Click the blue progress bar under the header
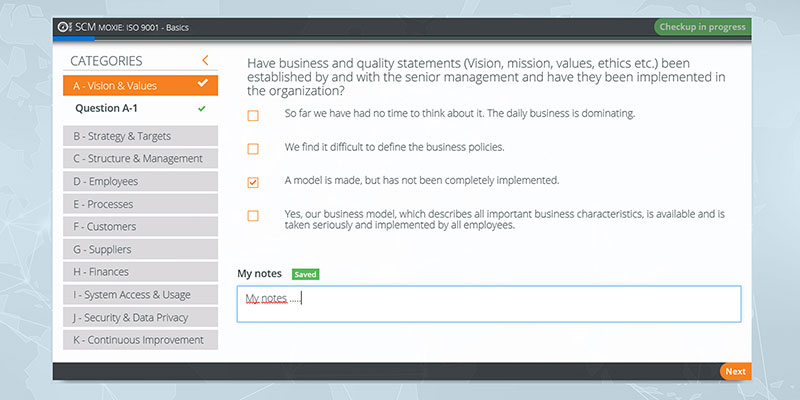 (73, 38)
